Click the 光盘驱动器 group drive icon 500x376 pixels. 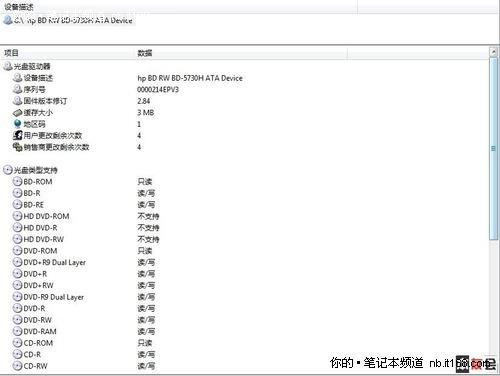coord(8,66)
